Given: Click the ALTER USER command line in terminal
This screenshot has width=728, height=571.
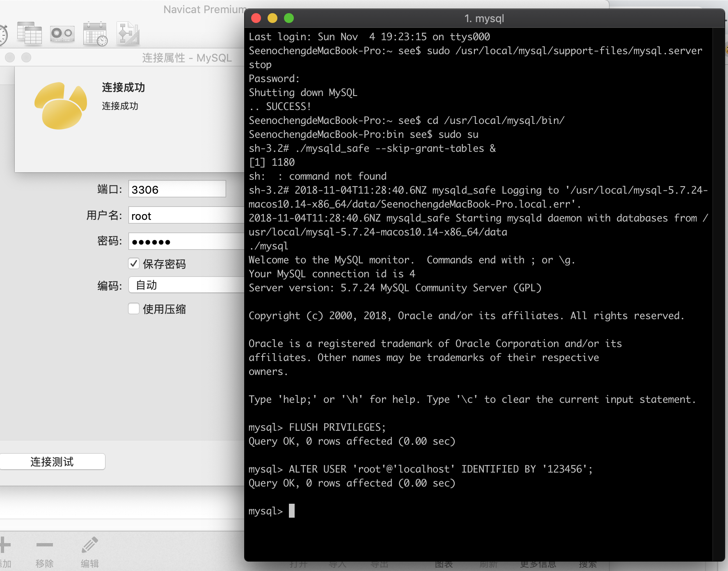Looking at the screenshot, I should point(421,469).
